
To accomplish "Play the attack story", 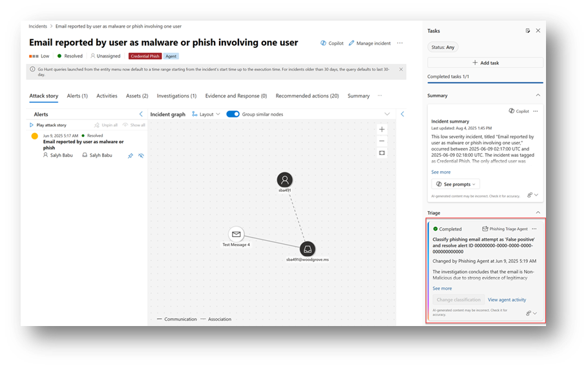I will click(48, 125).
